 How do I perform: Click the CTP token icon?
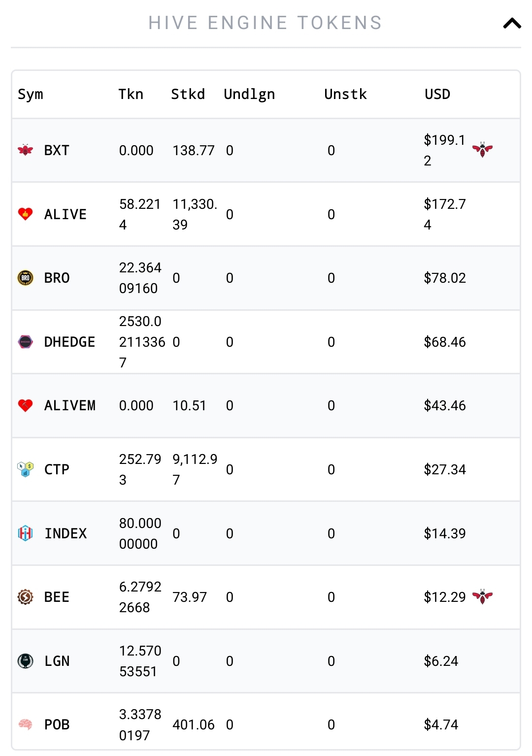(25, 469)
